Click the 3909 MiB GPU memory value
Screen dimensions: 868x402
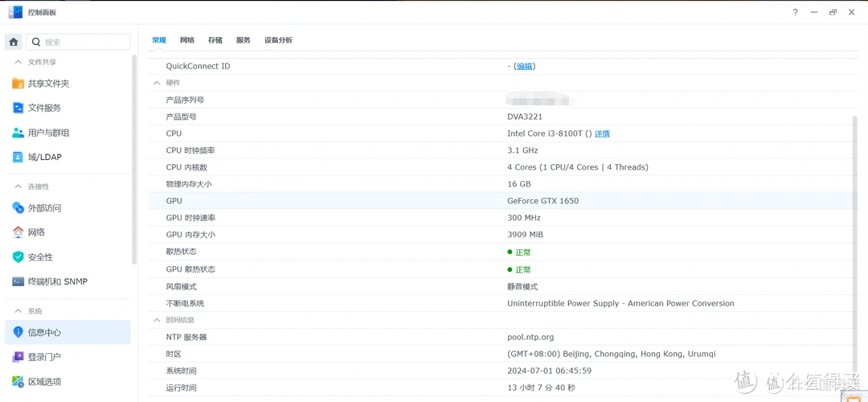[526, 235]
